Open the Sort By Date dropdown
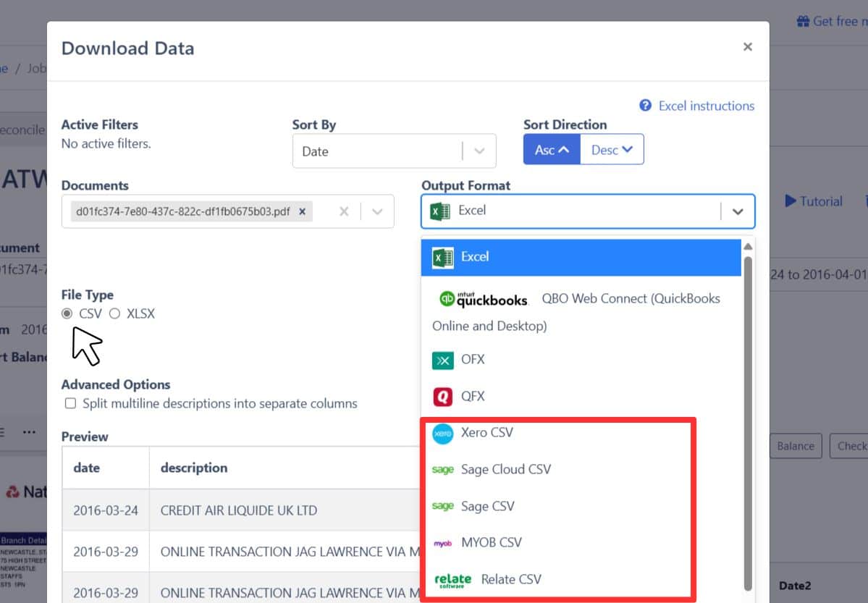868x603 pixels. 479,151
